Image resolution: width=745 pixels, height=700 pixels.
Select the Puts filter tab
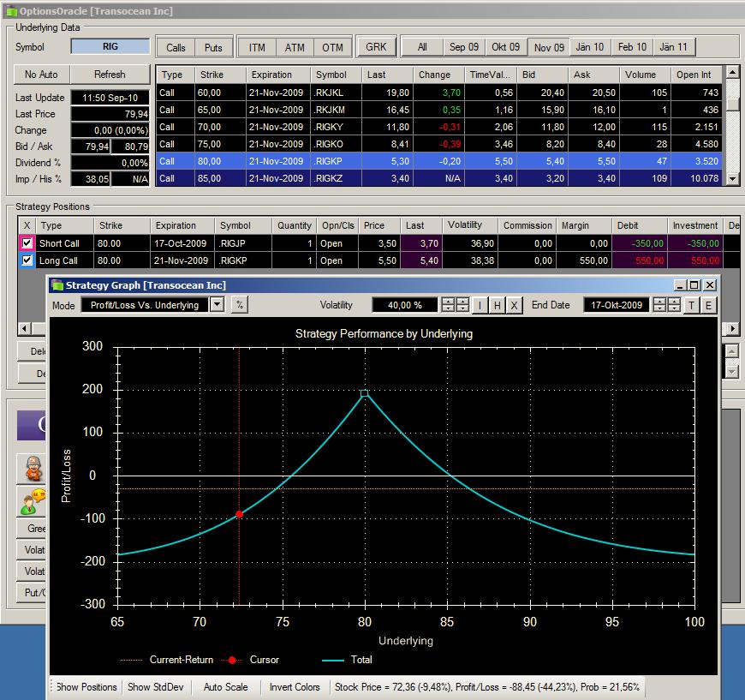[213, 48]
